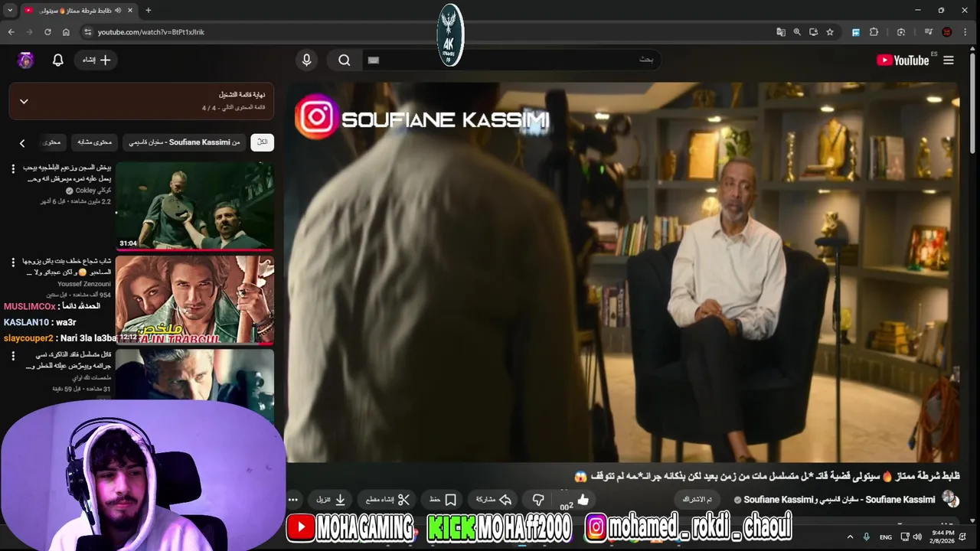Click the browser home icon
The width and height of the screenshot is (980, 551).
pos(67,32)
